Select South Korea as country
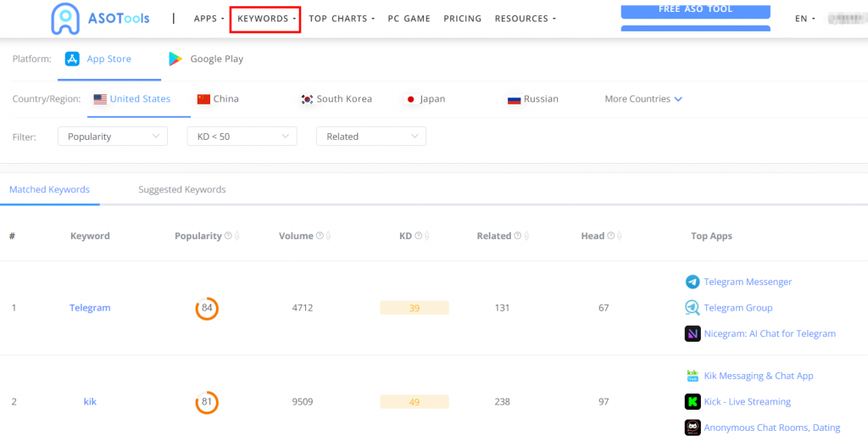 click(336, 99)
